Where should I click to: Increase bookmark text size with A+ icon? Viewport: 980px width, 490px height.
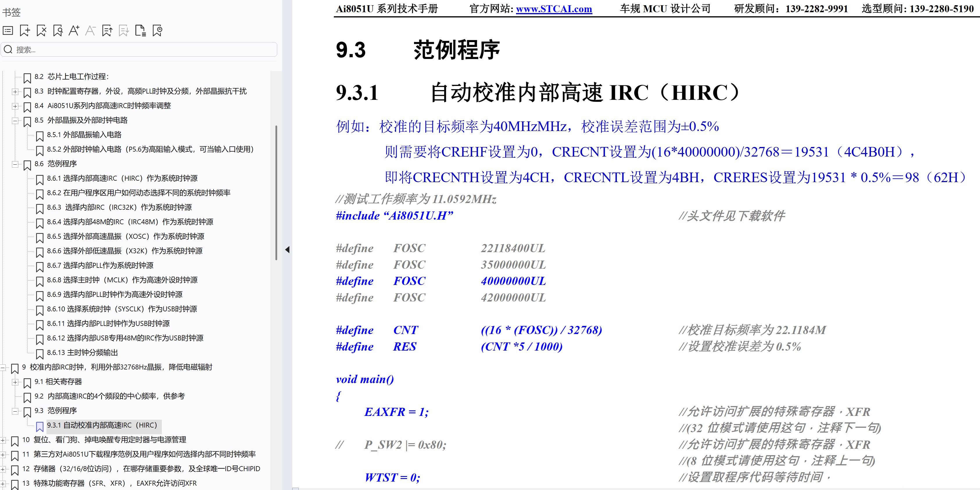74,30
